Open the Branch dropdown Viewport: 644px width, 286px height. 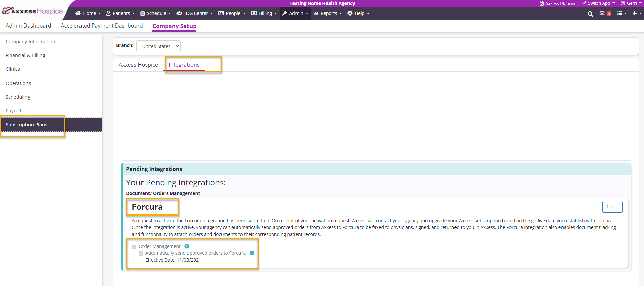point(158,46)
